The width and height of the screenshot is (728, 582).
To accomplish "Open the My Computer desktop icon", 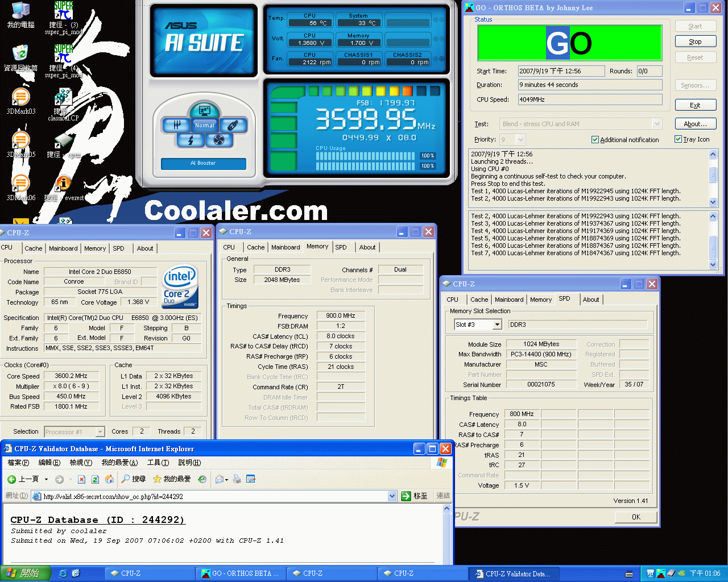I will (20, 15).
